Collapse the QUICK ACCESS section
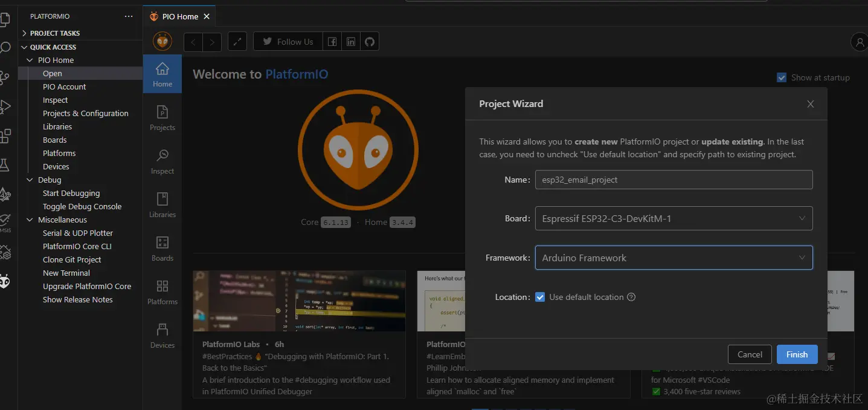Viewport: 868px width, 410px height. [80, 47]
